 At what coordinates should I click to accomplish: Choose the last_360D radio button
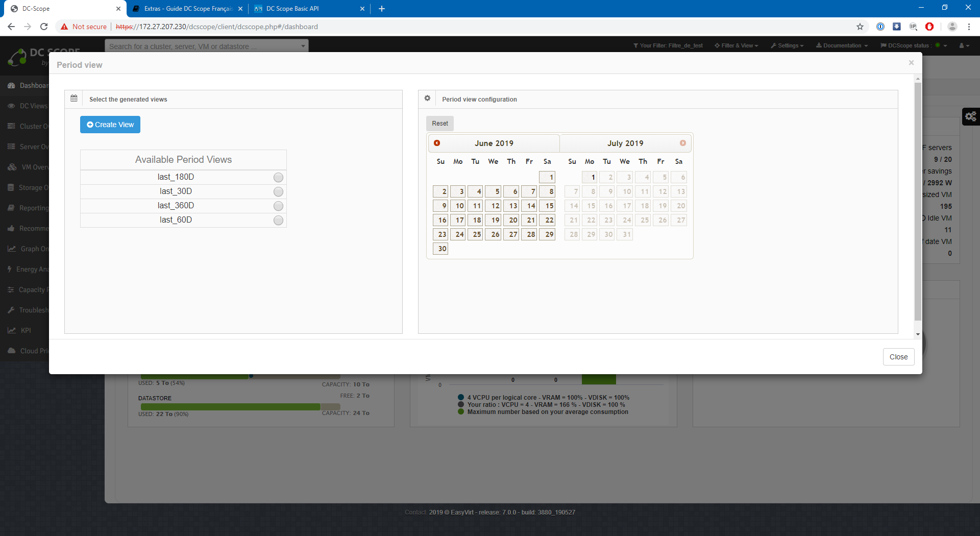tap(278, 206)
